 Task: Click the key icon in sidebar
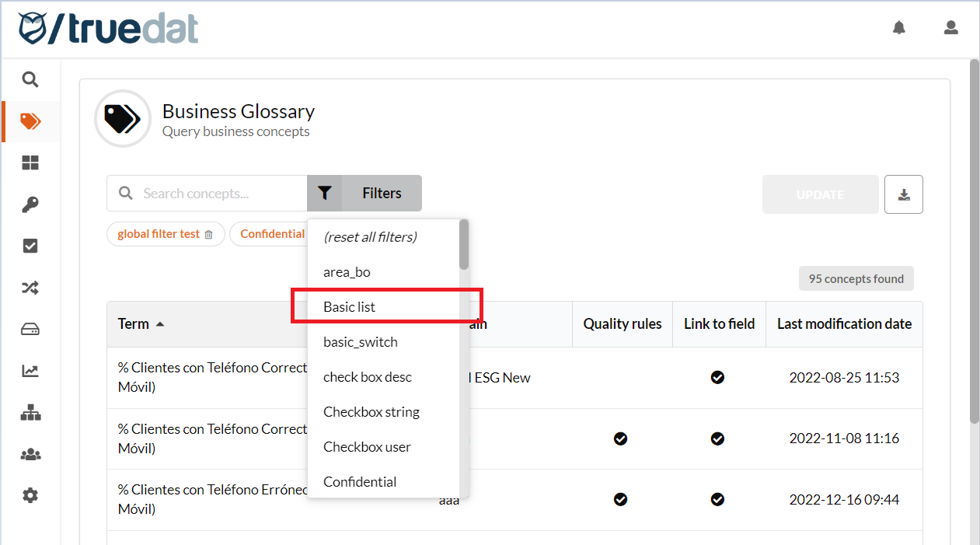click(x=30, y=204)
